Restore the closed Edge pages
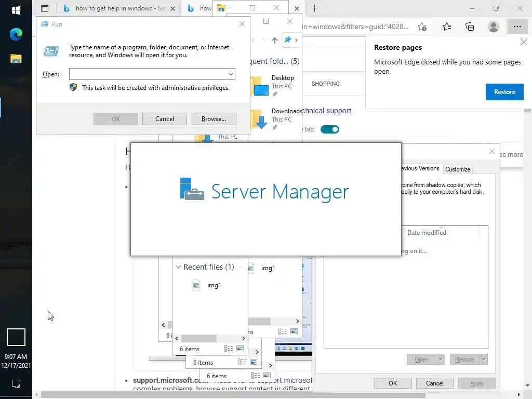 point(504,92)
